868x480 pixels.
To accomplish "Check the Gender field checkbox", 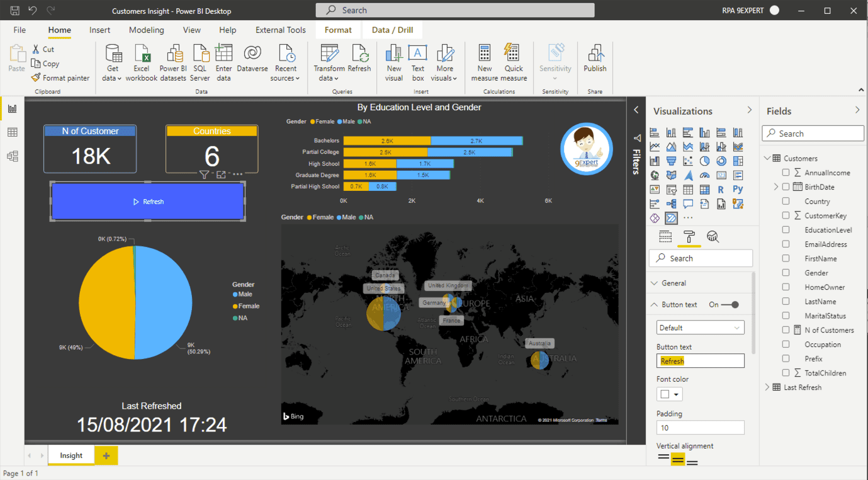I will [785, 272].
